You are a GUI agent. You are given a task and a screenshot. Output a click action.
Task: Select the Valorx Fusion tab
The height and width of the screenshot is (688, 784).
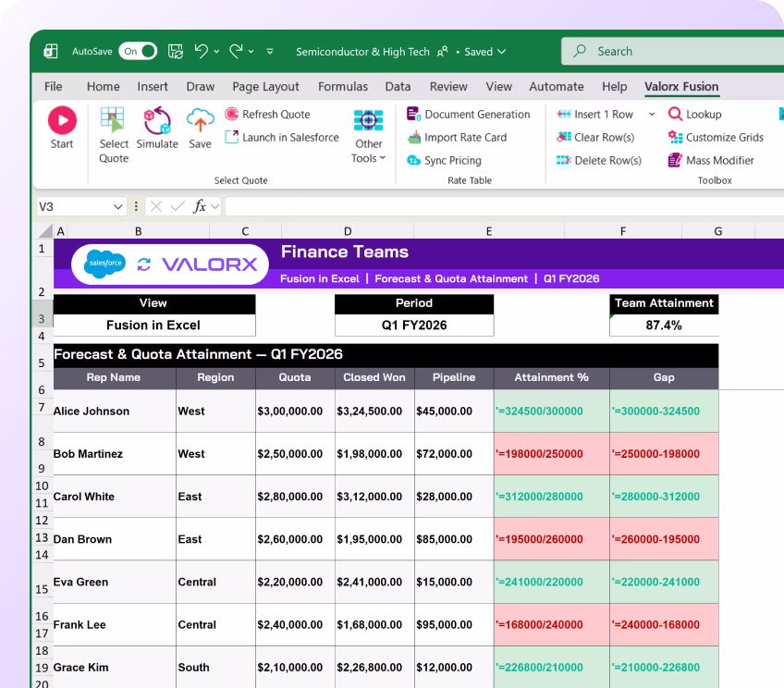point(681,87)
